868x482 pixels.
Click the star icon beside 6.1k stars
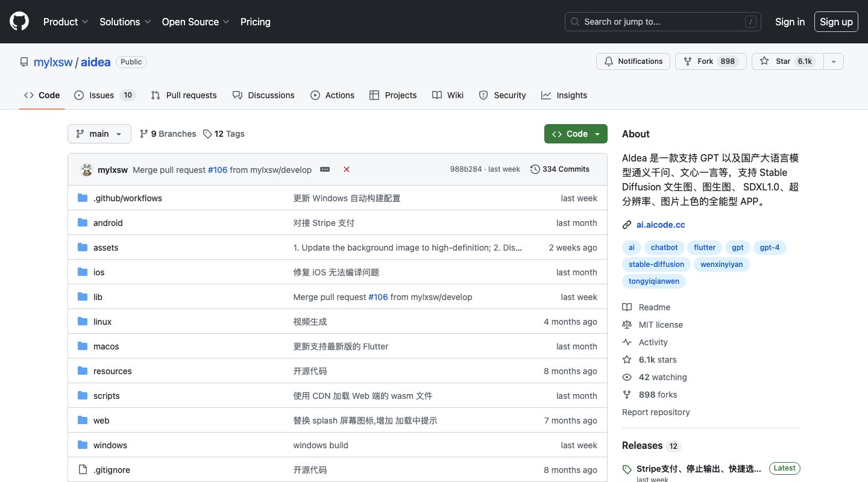(627, 360)
